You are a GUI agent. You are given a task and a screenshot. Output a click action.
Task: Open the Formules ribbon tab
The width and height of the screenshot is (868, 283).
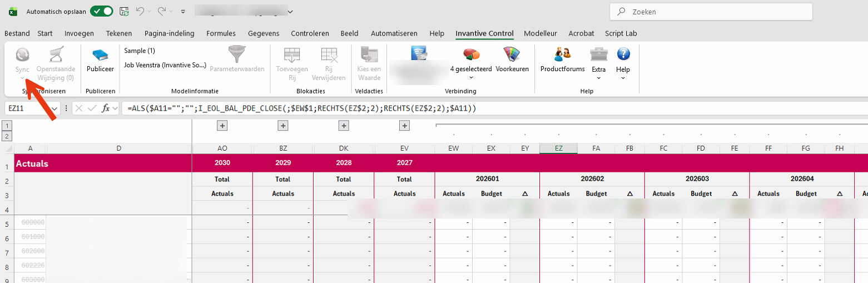(x=221, y=33)
